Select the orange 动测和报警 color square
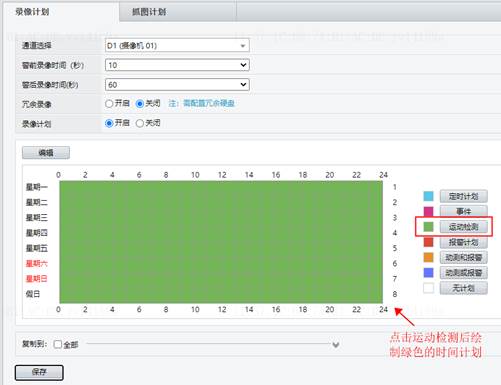 point(428,257)
